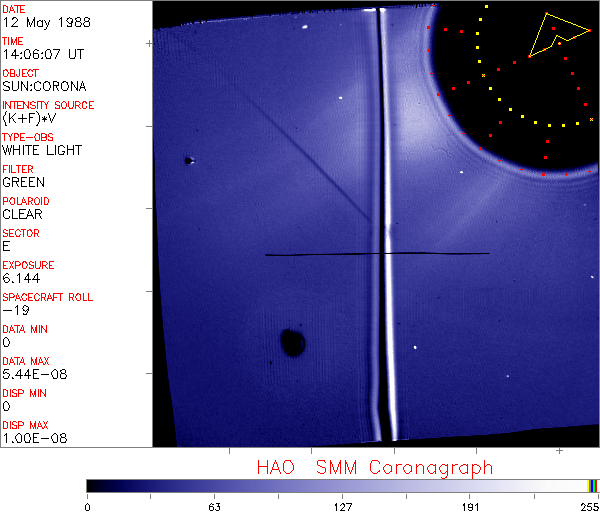The width and height of the screenshot is (600, 512).
Task: Click the exposure value "6.144"
Action: click(x=21, y=278)
